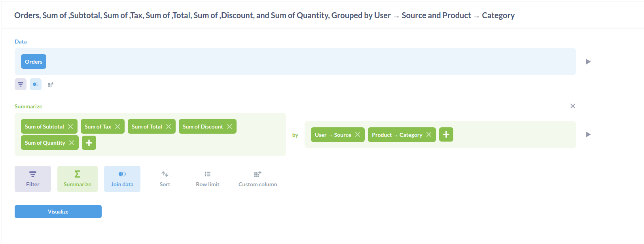This screenshot has height=244, width=644.
Task: Open the Join data icon in the action row
Action: pyautogui.click(x=122, y=178)
